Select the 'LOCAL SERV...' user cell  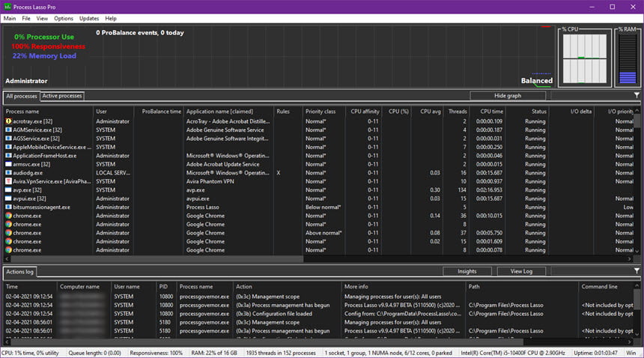click(x=113, y=173)
